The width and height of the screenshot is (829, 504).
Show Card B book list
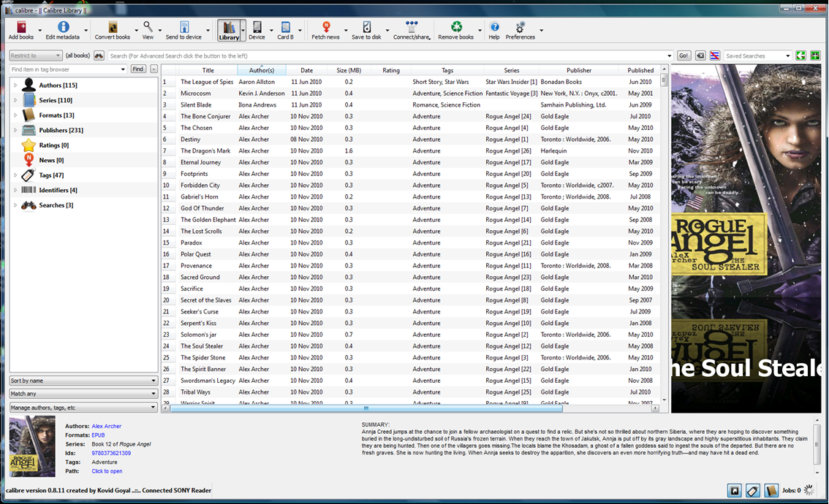coord(286,30)
